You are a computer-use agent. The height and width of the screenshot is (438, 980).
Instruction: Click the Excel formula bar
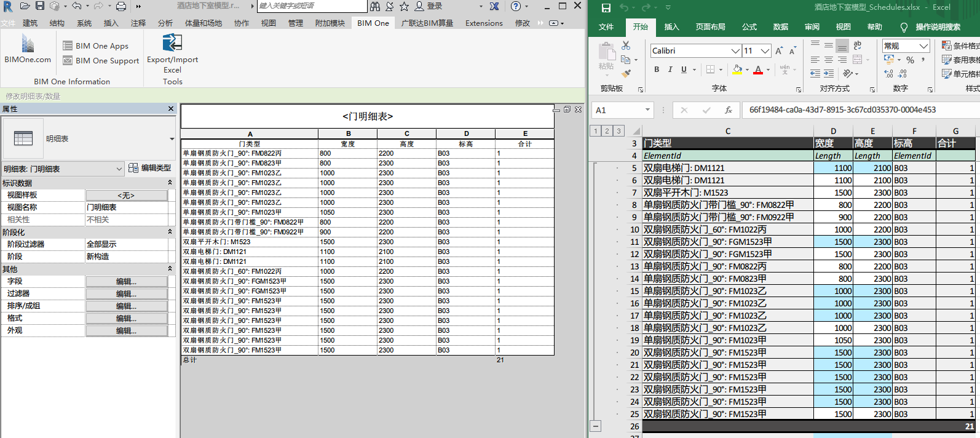(859, 110)
